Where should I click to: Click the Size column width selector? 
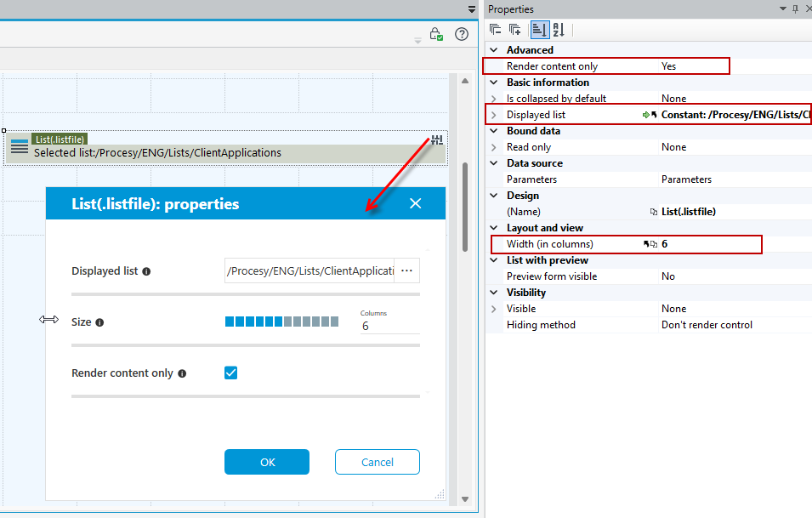coord(281,322)
